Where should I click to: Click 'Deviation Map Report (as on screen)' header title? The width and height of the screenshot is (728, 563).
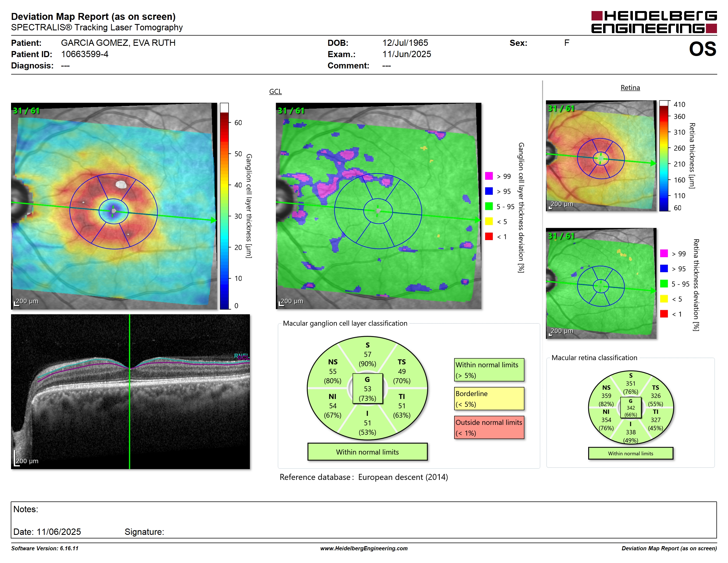93,16
